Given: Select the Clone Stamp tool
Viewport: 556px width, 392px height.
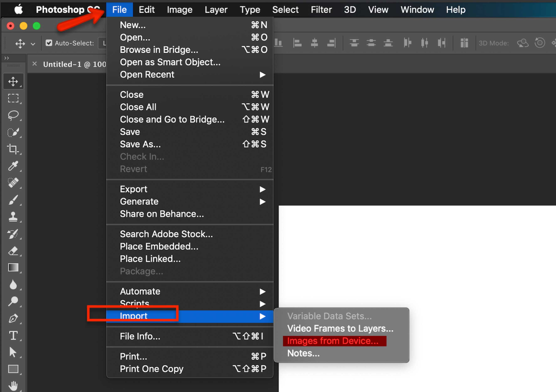Looking at the screenshot, I should [x=13, y=217].
